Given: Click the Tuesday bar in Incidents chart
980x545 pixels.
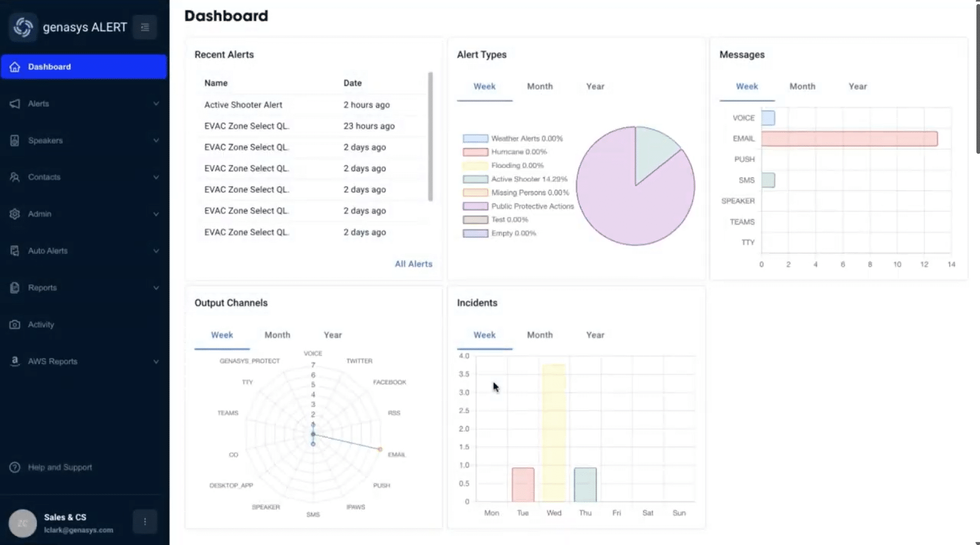Looking at the screenshot, I should pos(523,485).
